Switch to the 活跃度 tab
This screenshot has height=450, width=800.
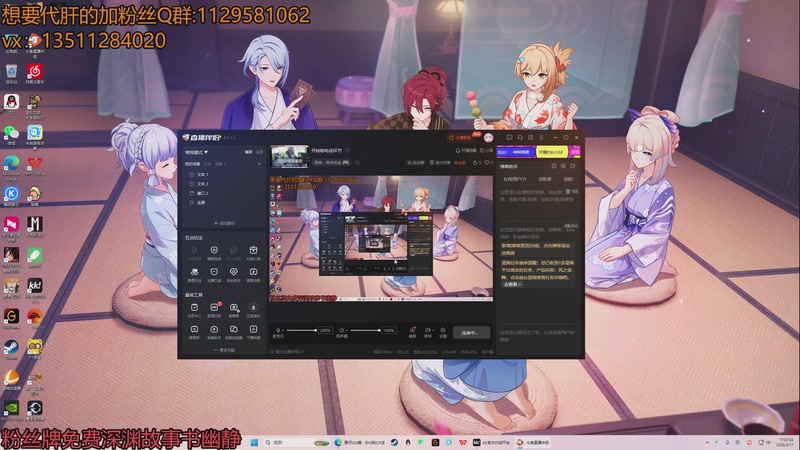pos(544,179)
